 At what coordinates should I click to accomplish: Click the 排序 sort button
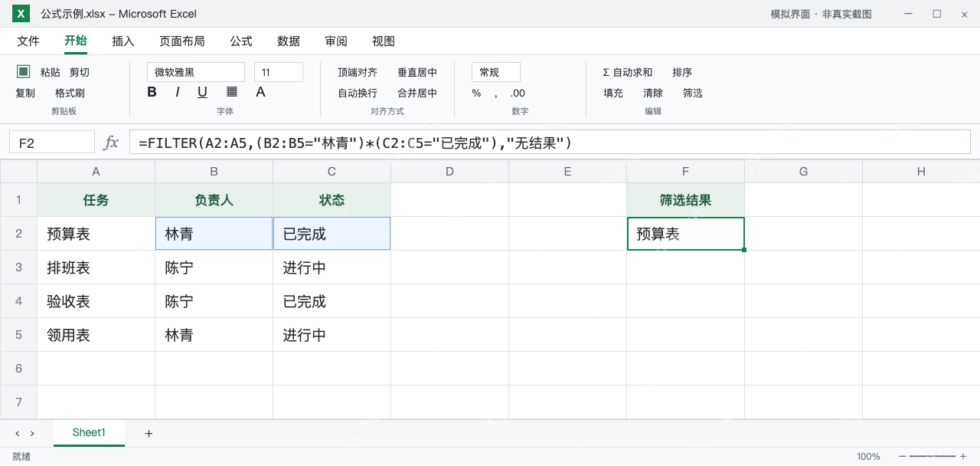pos(682,72)
